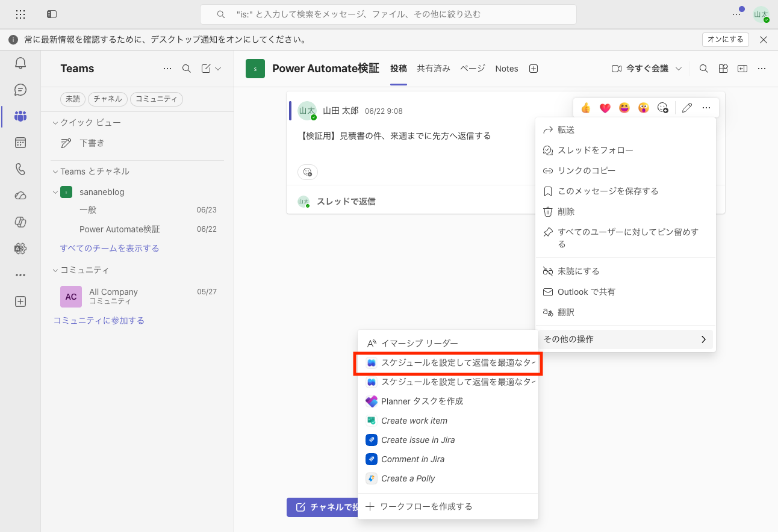Click the message more options ellipsis
Viewport: 778px width, 532px height.
[706, 108]
